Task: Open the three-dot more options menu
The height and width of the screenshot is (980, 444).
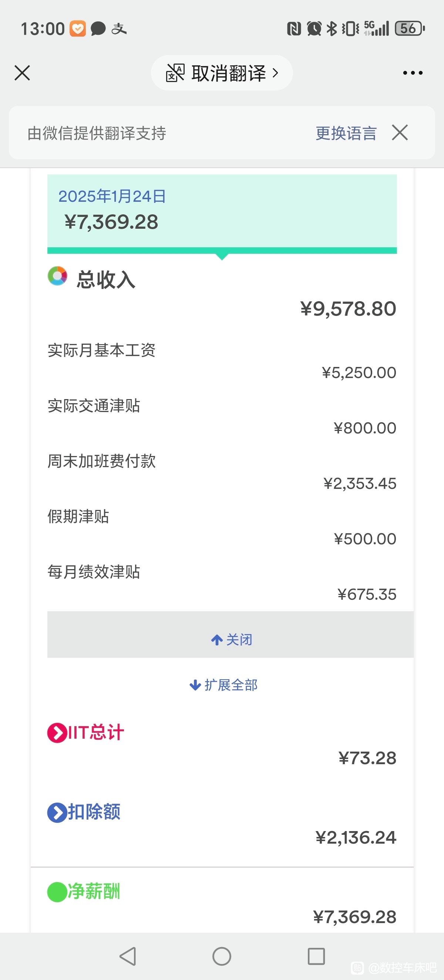Action: coord(413,73)
